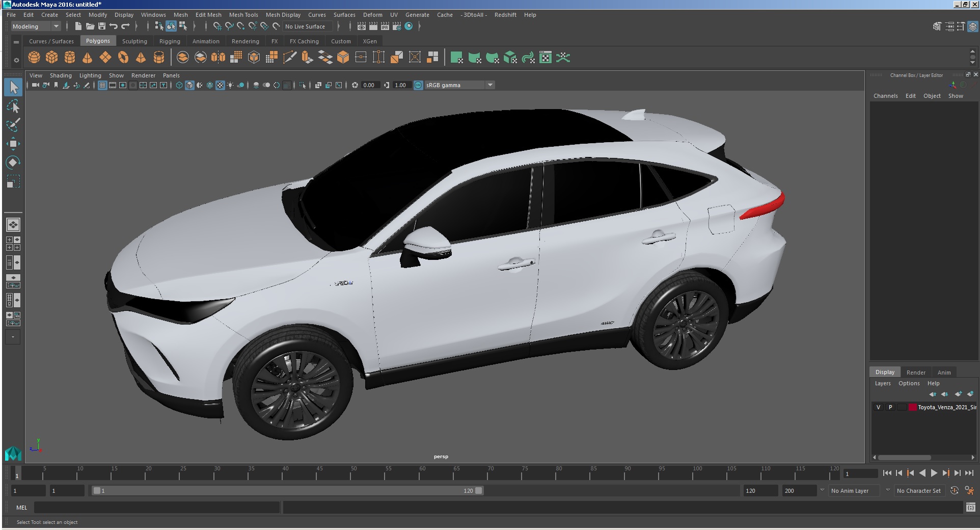Viewport: 980px width, 530px height.
Task: Open a scene file icon
Action: pos(90,26)
